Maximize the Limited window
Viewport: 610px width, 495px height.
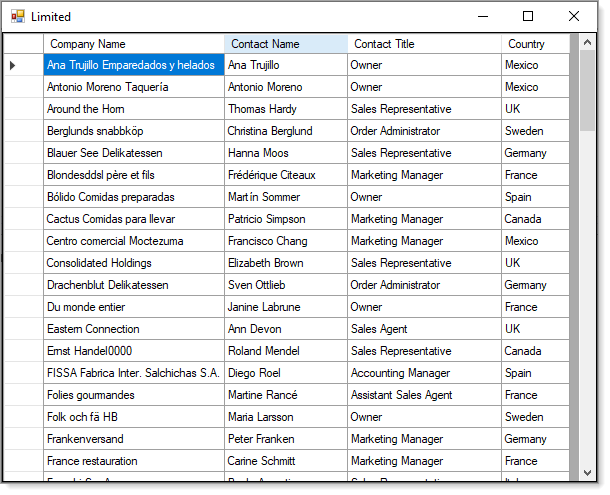tap(528, 16)
